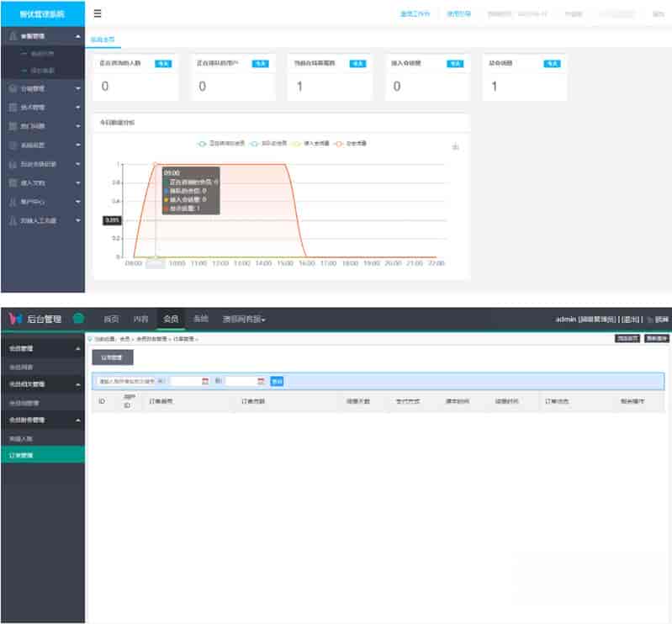Click the blue 查询 search button
This screenshot has height=624, width=672.
coord(277,381)
